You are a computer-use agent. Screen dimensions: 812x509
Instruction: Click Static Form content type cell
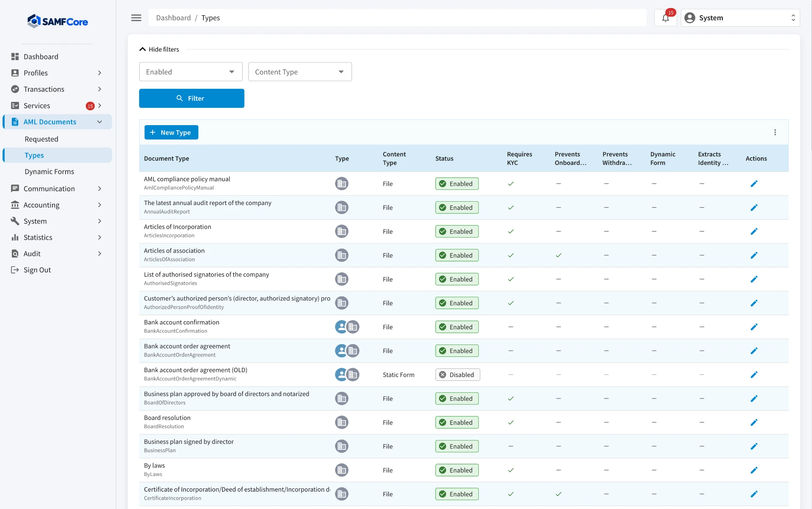pyautogui.click(x=398, y=375)
